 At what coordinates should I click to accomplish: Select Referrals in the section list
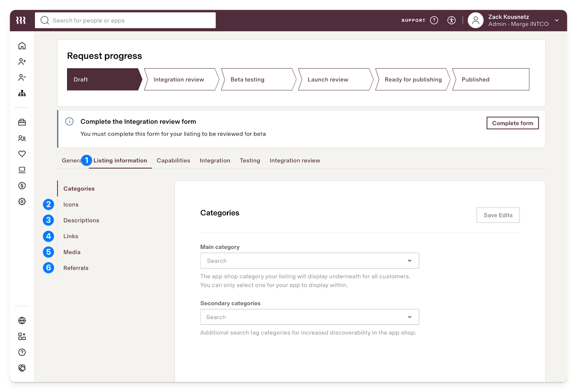pyautogui.click(x=76, y=268)
